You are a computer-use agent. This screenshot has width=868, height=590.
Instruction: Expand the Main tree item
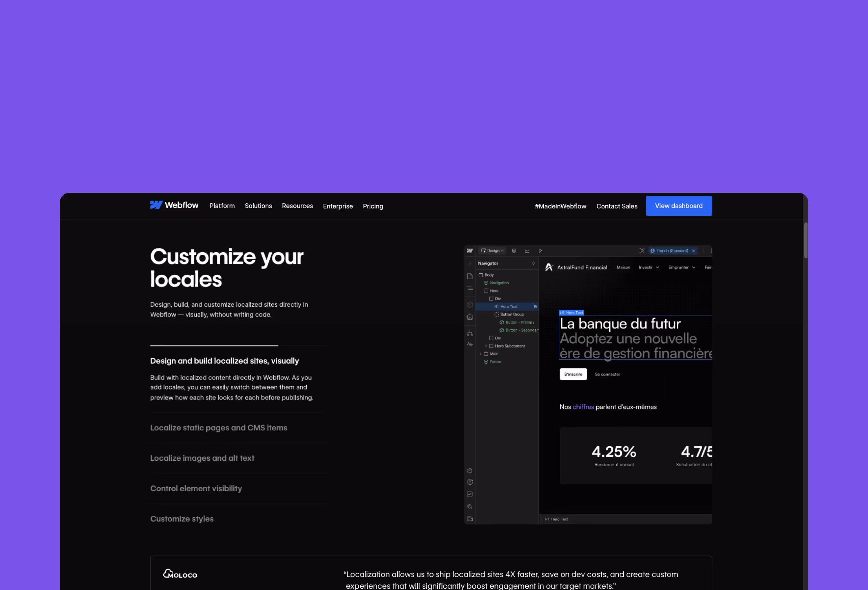pyautogui.click(x=481, y=354)
